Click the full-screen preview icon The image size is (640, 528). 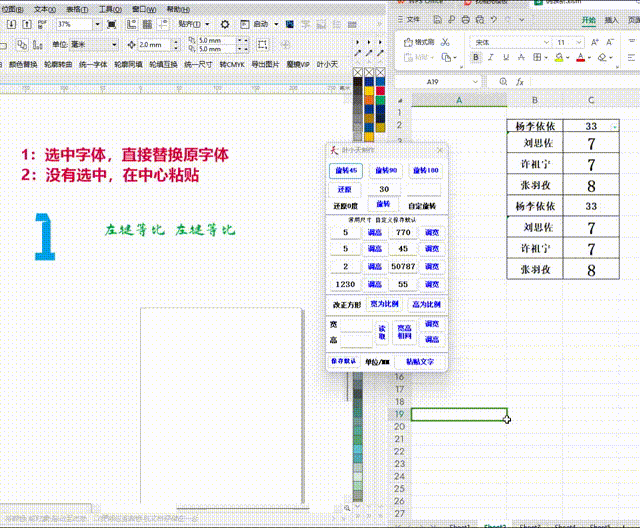111,24
